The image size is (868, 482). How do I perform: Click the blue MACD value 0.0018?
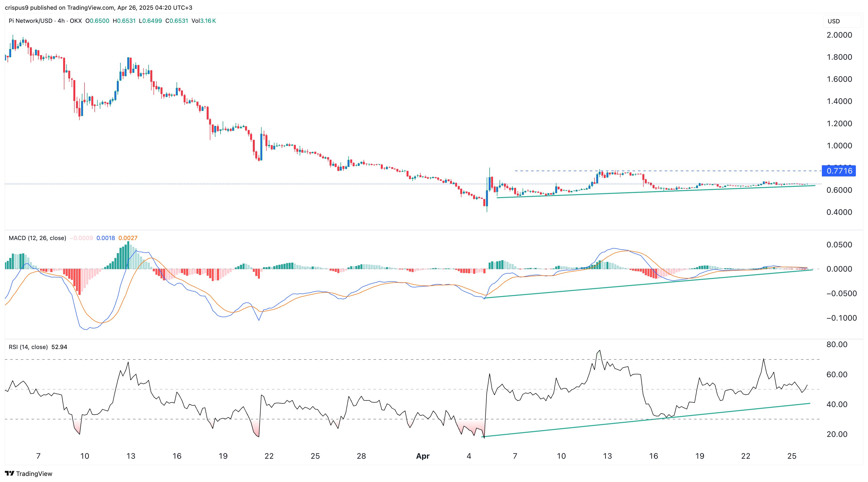(105, 238)
